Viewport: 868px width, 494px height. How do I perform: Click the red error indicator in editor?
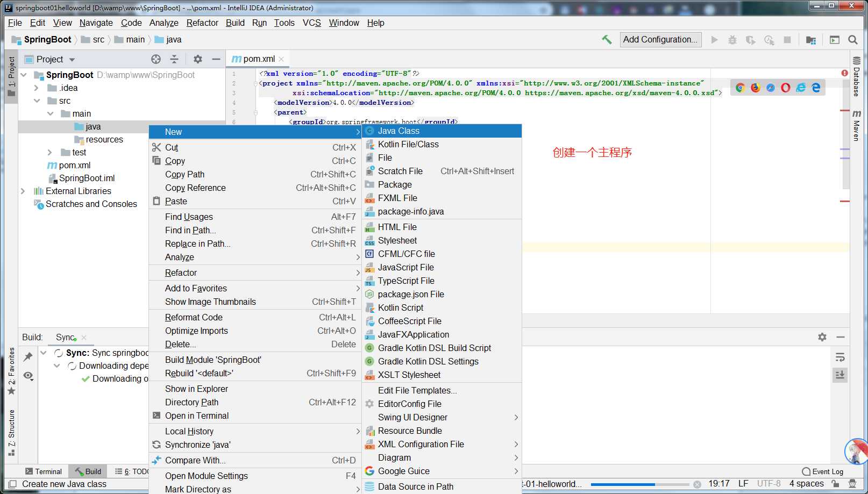[844, 73]
